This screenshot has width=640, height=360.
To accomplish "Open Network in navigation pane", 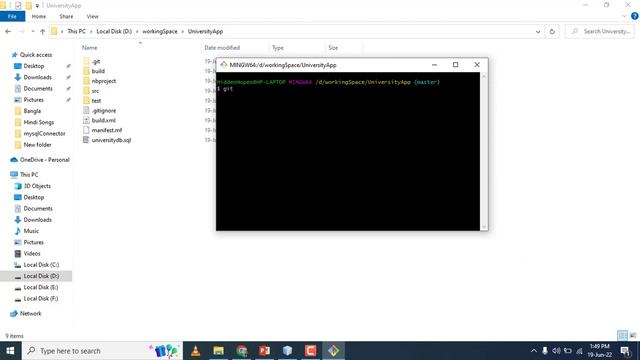I will pyautogui.click(x=31, y=313).
